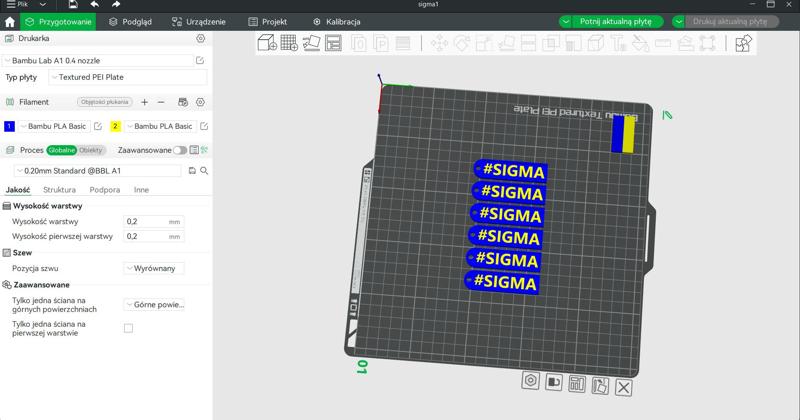Add a new object with cube icon
Viewport: 800px width, 420px height.
(267, 43)
